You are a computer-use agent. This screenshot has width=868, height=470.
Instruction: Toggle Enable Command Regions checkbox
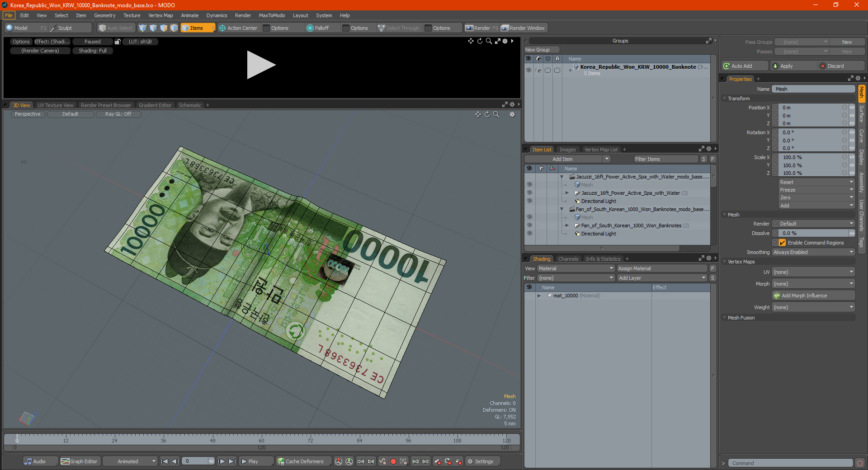pyautogui.click(x=783, y=243)
